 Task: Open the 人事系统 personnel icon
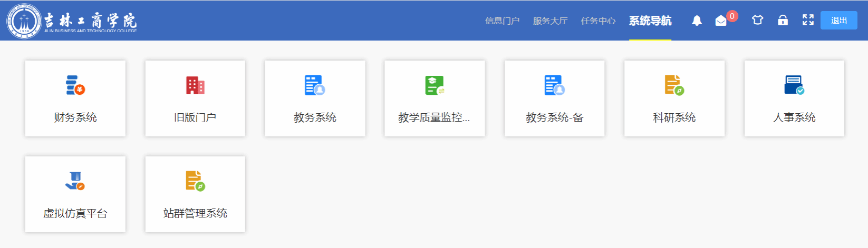[794, 85]
